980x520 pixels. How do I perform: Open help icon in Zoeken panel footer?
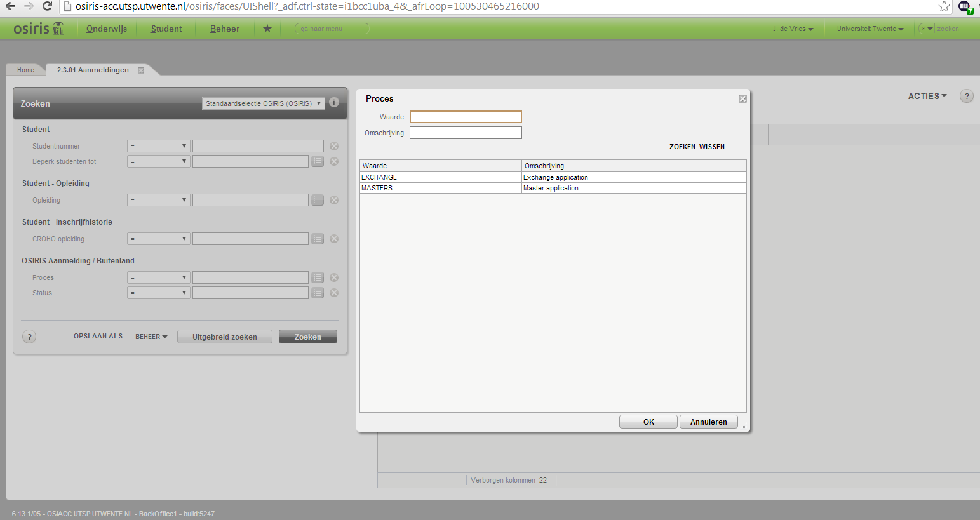point(29,337)
